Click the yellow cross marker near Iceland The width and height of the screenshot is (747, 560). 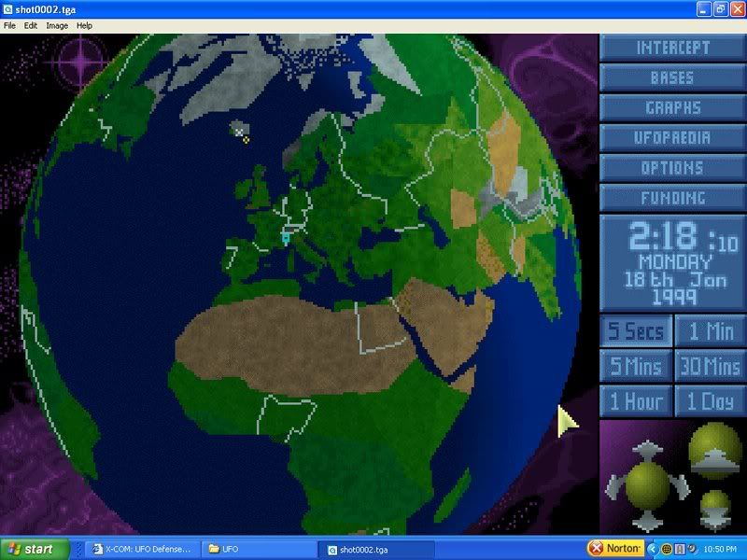(x=246, y=139)
